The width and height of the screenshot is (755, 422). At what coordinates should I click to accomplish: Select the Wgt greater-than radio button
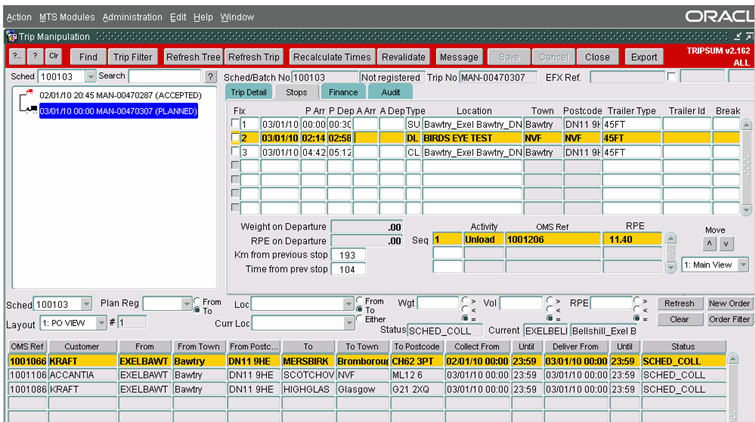[465, 301]
